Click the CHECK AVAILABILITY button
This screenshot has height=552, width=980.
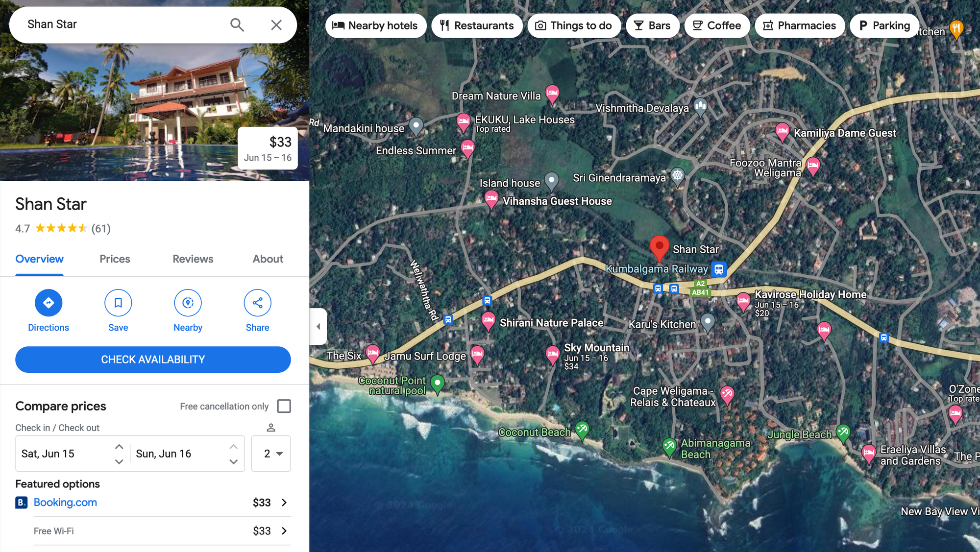153,360
